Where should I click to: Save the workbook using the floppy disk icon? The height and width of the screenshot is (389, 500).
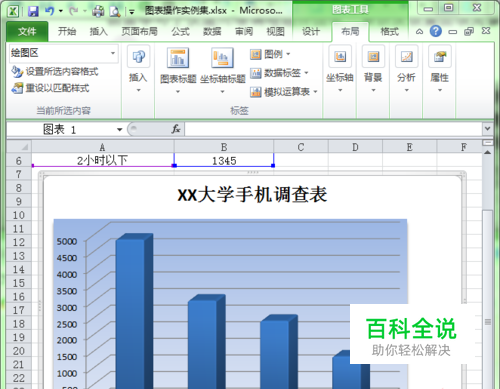[x=33, y=11]
